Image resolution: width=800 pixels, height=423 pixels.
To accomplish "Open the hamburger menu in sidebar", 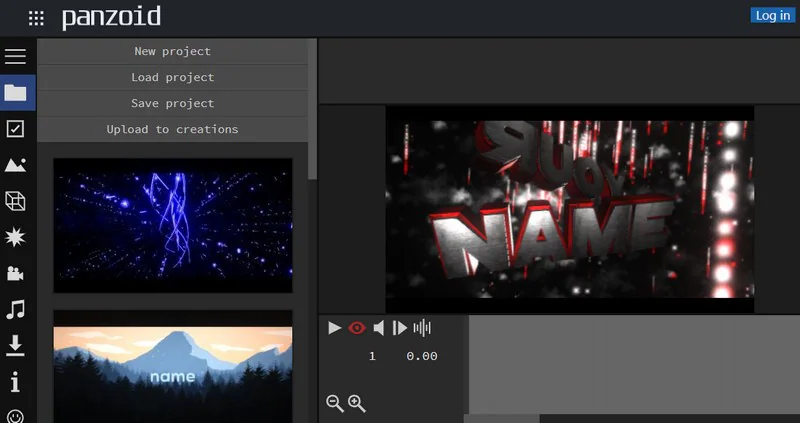I will [15, 56].
